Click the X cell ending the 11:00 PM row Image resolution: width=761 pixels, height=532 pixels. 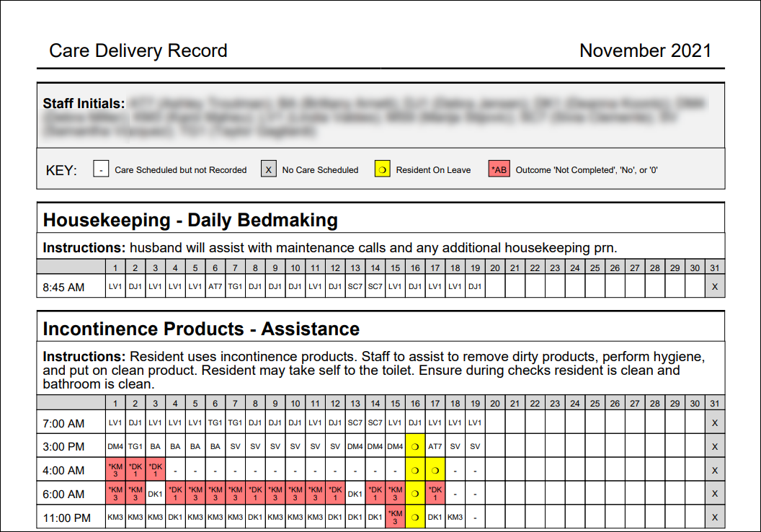click(715, 517)
